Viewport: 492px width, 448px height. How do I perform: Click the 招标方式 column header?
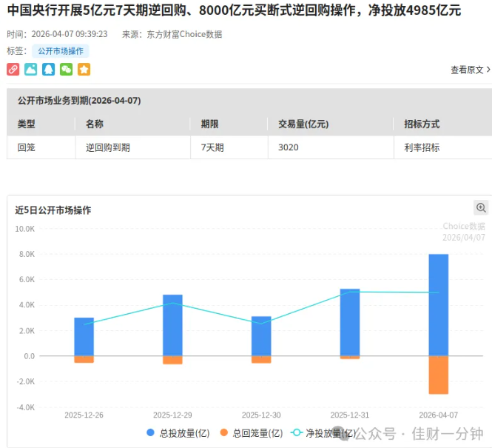pyautogui.click(x=422, y=124)
